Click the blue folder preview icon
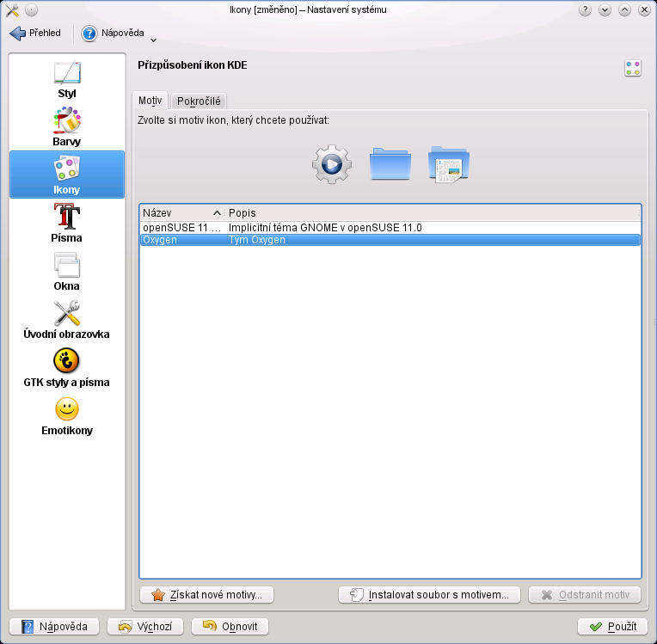Screen dimensions: 657x644 tap(390, 164)
